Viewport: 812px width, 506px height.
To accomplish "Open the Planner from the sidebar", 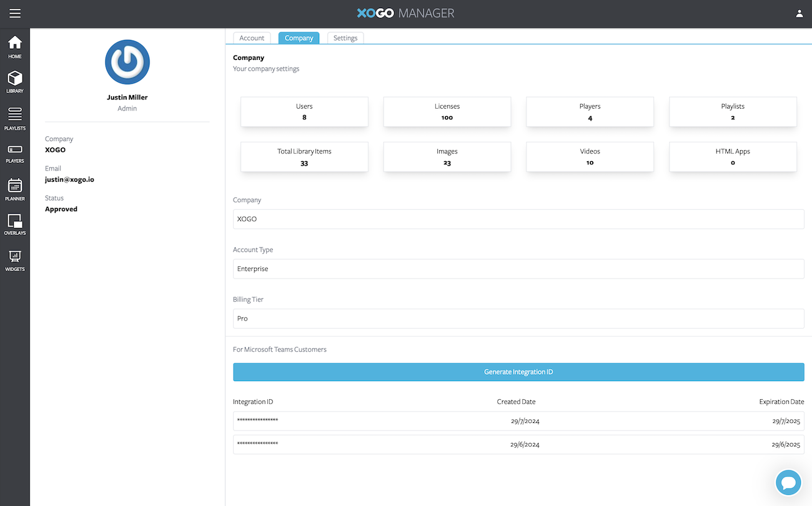I will point(14,189).
